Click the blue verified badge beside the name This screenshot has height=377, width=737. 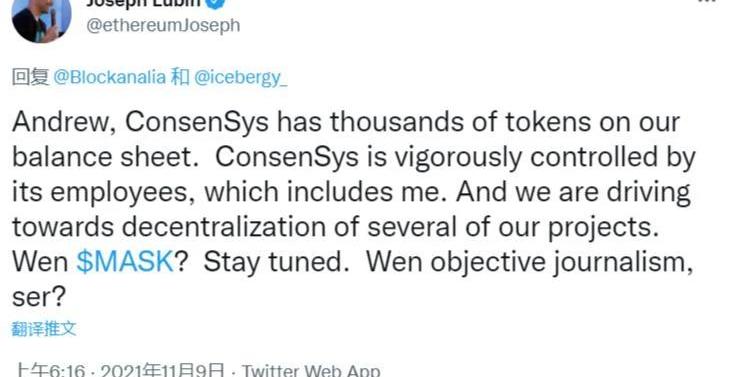pyautogui.click(x=215, y=3)
